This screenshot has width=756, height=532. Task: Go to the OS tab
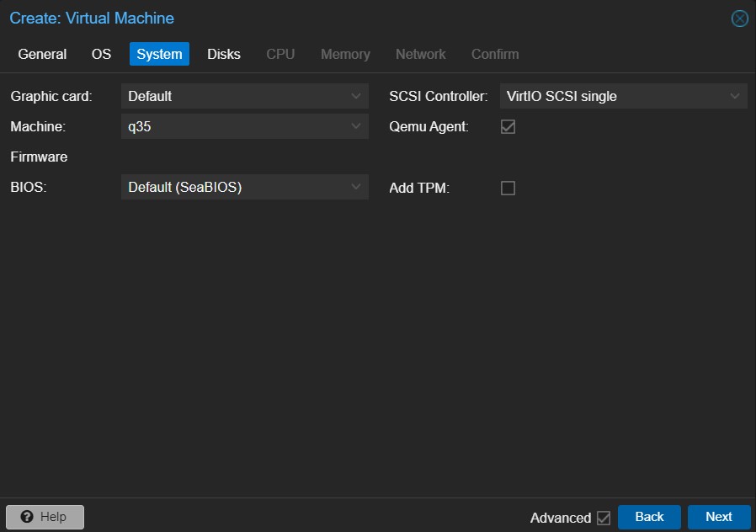coord(101,54)
